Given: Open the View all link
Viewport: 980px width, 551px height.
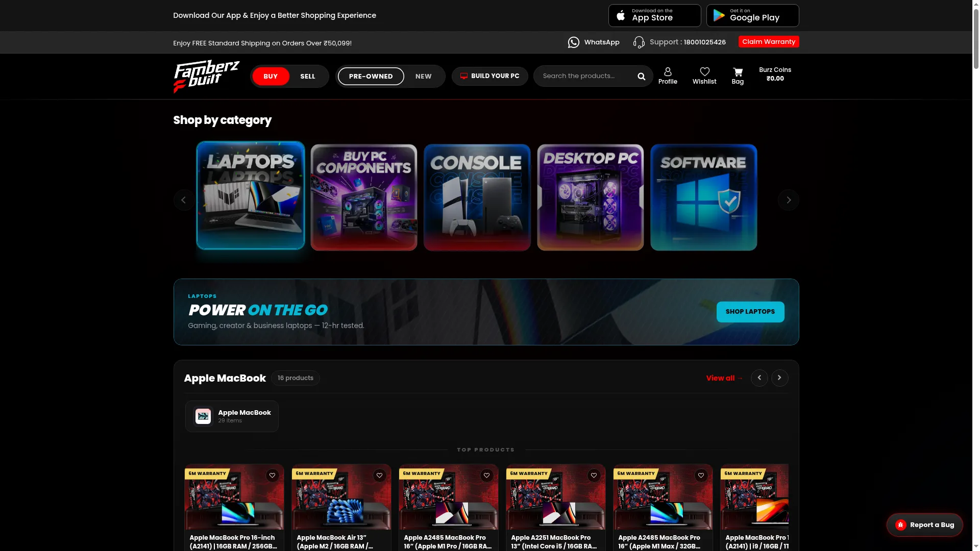Looking at the screenshot, I should coord(724,378).
